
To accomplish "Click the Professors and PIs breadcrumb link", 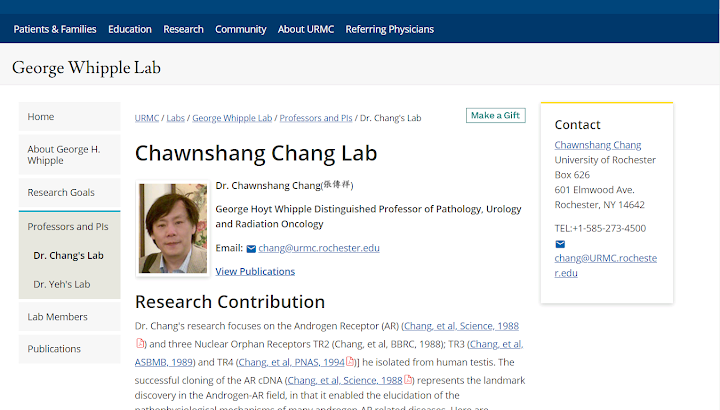I will click(315, 118).
